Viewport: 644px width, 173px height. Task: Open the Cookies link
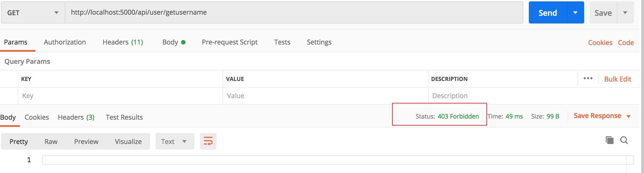(x=600, y=43)
